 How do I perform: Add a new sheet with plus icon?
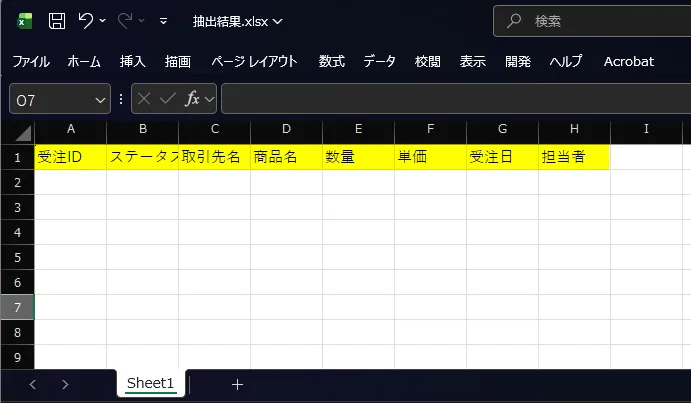237,384
